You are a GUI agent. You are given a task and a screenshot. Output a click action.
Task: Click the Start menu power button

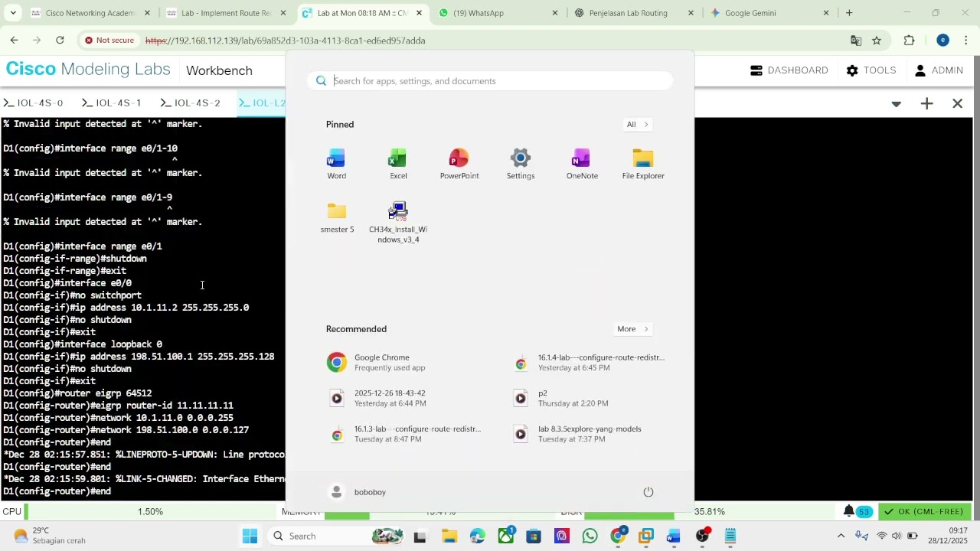point(648,492)
